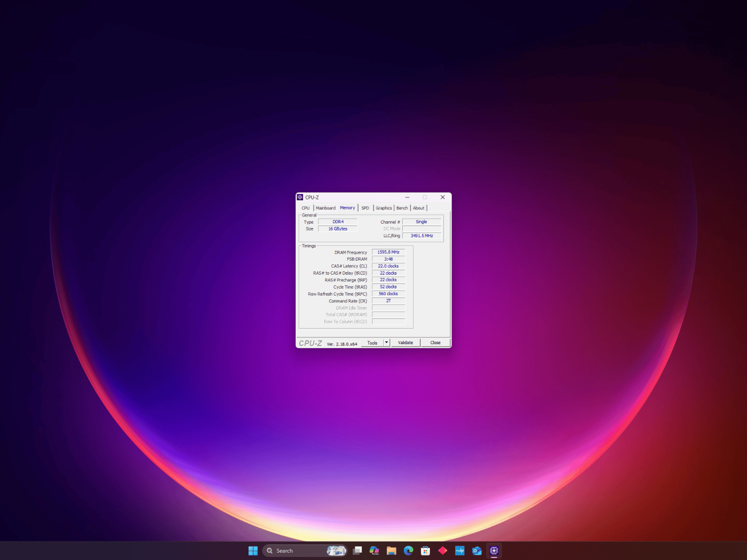The height and width of the screenshot is (560, 747).
Task: Click the CAS# Latency value 22.0 clocks
Action: coord(388,266)
